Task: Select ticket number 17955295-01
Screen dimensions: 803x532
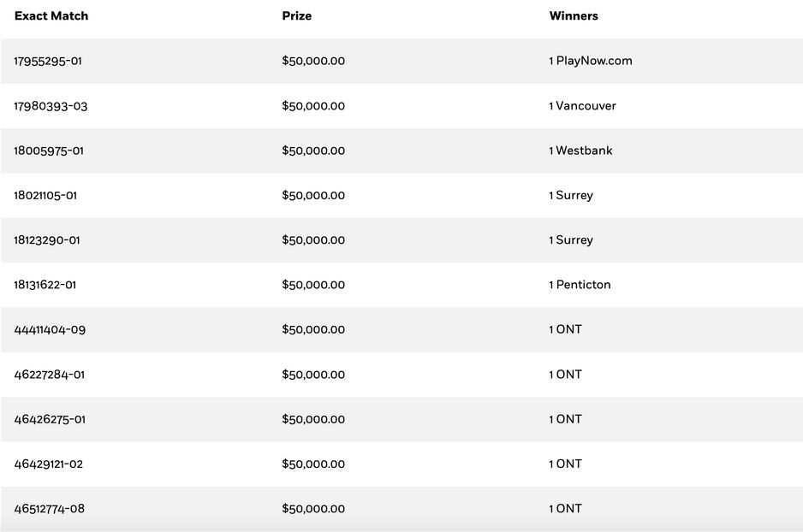Action: click(48, 62)
